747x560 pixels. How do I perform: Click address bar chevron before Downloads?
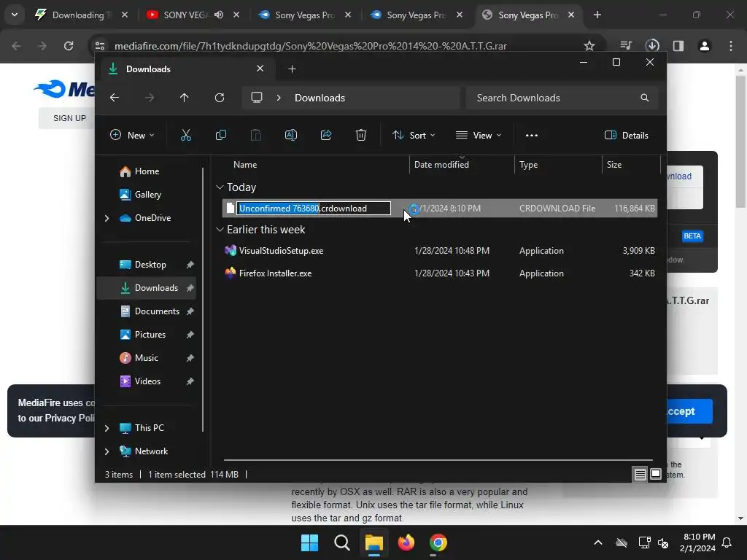[279, 98]
